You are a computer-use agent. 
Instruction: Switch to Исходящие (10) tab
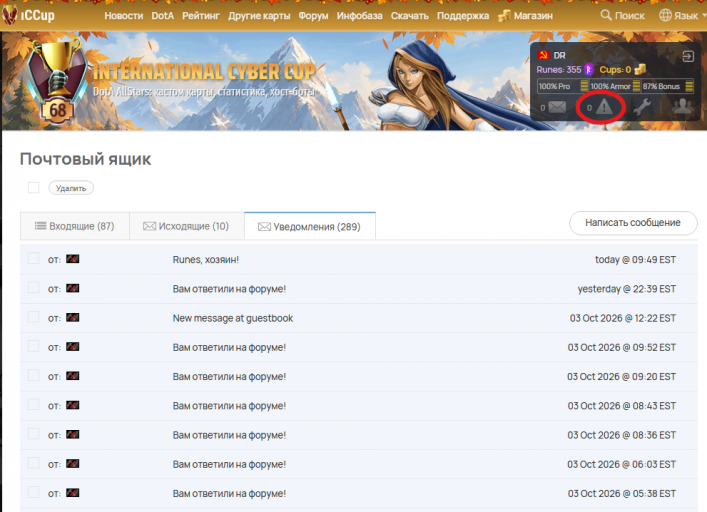coord(187,226)
